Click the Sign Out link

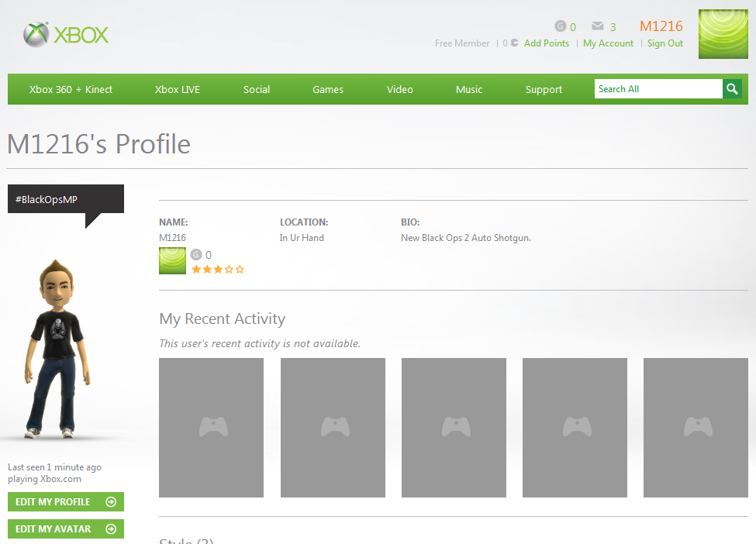point(665,43)
